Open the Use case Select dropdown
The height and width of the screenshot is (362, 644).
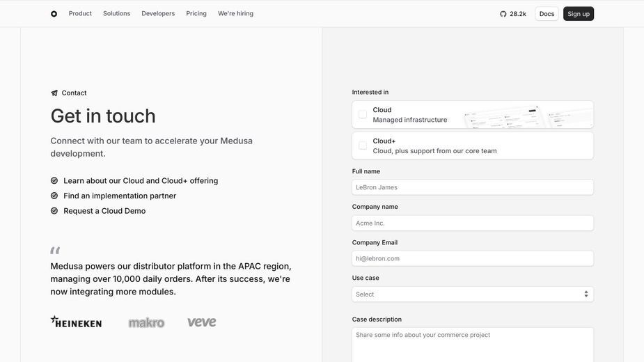(x=473, y=294)
